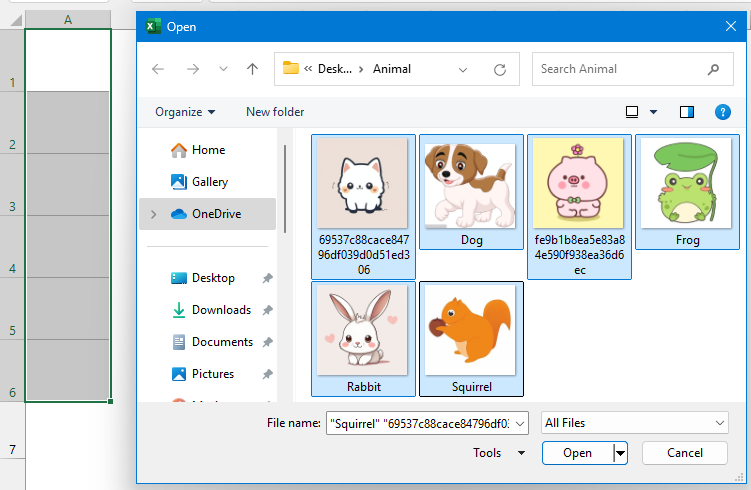
Task: Show the preview pane icon
Action: 687,112
